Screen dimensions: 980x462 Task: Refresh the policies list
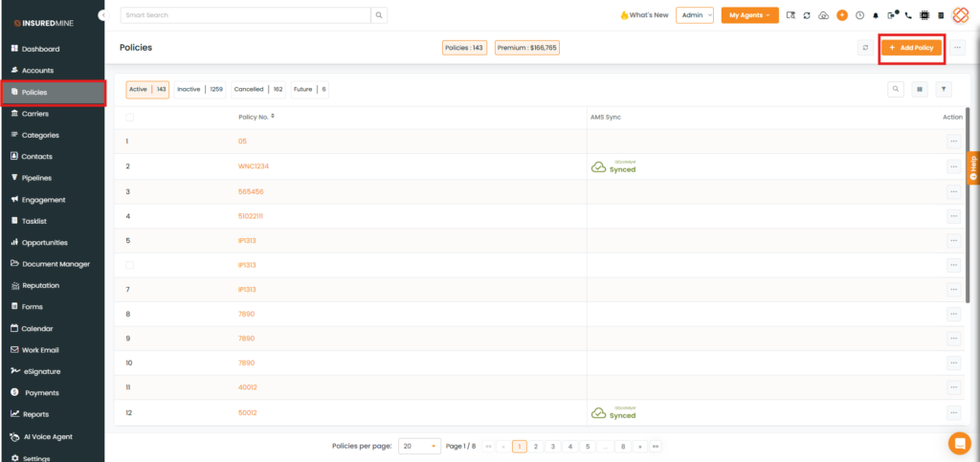tap(865, 47)
